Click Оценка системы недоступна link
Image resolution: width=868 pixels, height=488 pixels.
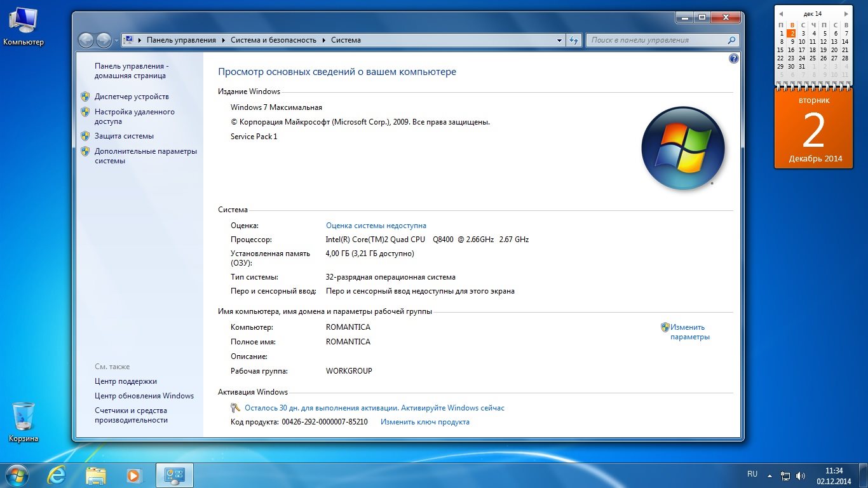376,226
